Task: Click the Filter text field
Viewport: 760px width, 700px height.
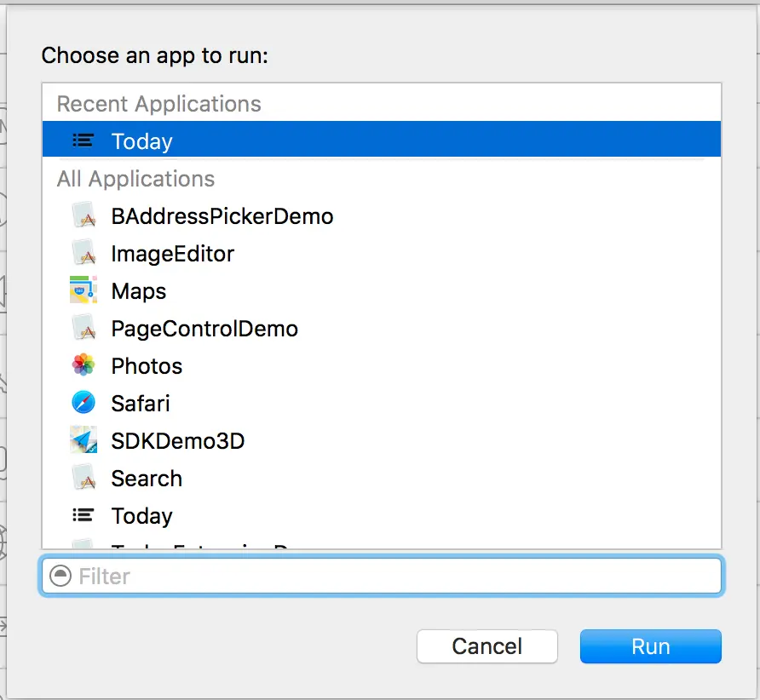Action: click(x=382, y=576)
